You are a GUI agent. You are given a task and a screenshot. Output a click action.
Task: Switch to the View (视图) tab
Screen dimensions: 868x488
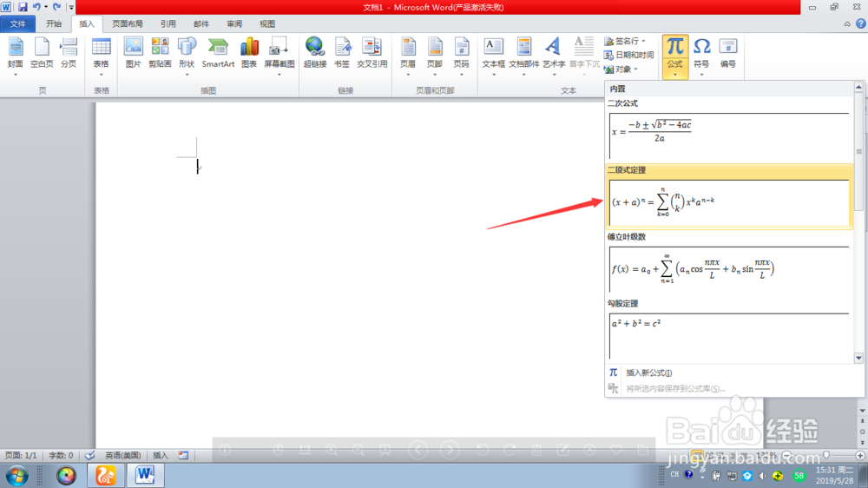click(267, 23)
